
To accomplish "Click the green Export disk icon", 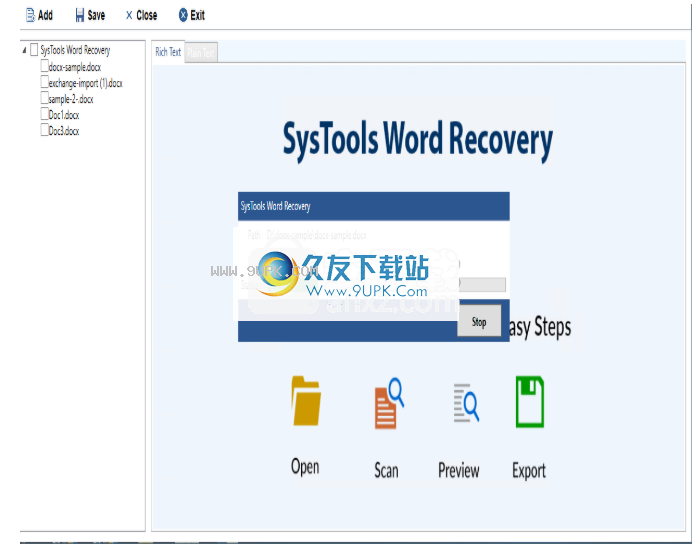I will click(529, 402).
